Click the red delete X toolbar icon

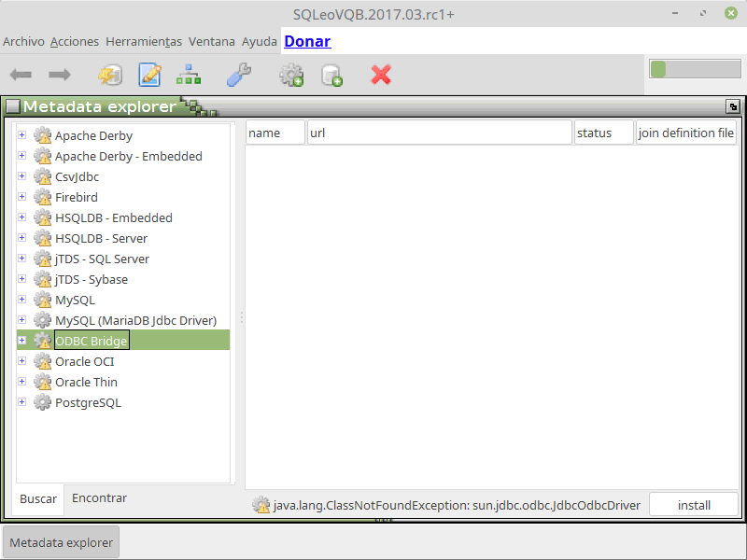381,75
